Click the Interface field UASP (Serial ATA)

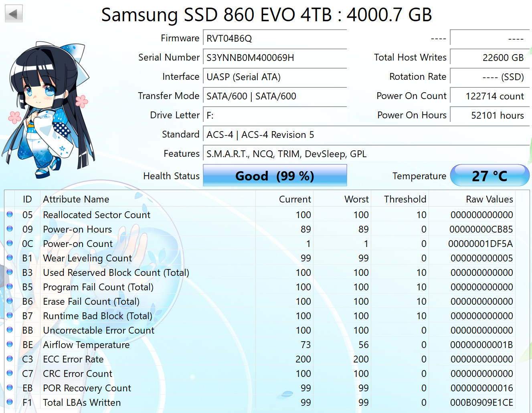tap(275, 77)
